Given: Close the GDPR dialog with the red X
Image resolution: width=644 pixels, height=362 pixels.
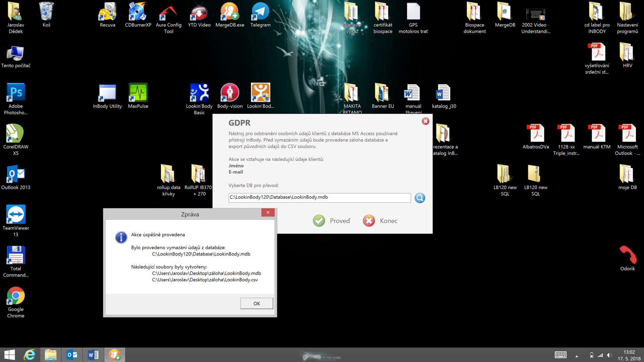Looking at the screenshot, I should pos(425,121).
